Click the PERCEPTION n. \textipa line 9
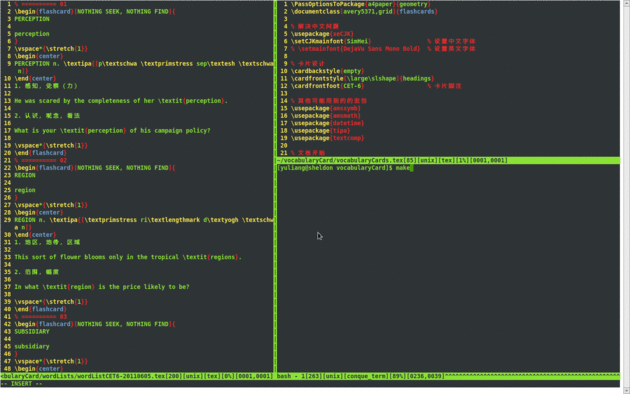The height and width of the screenshot is (394, 630). pyautogui.click(x=144, y=63)
